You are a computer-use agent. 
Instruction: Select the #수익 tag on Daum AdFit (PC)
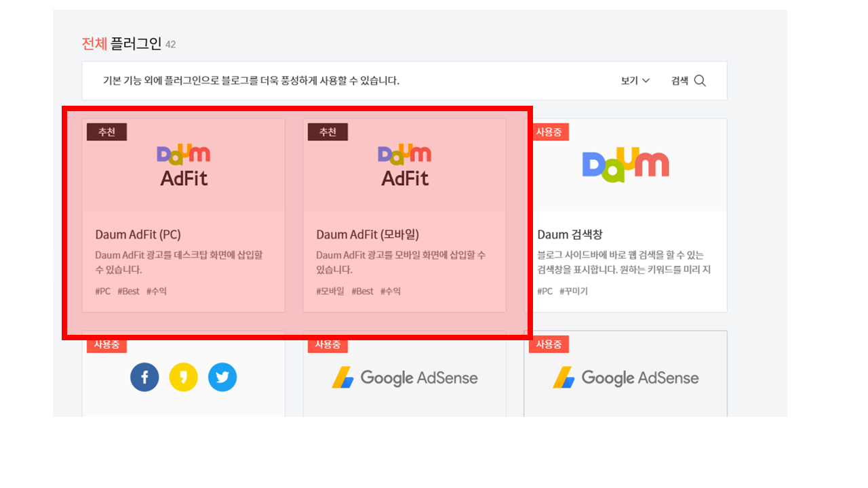coord(157,291)
